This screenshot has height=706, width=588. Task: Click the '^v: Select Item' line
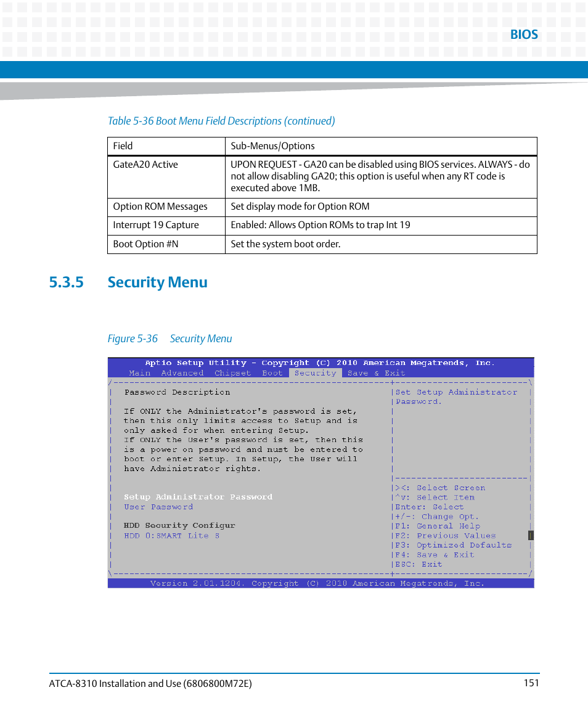(x=435, y=497)
